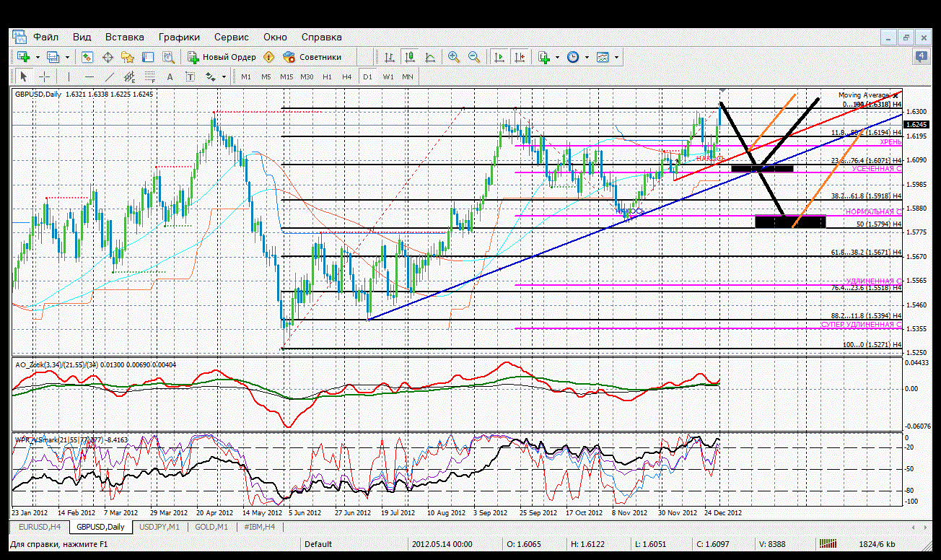
Task: Select the H4 timeframe button
Action: coord(347,76)
